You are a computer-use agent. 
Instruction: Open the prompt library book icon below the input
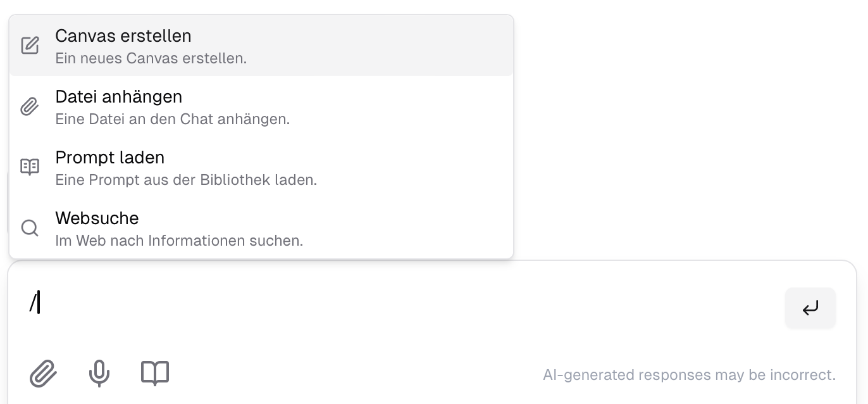click(155, 374)
